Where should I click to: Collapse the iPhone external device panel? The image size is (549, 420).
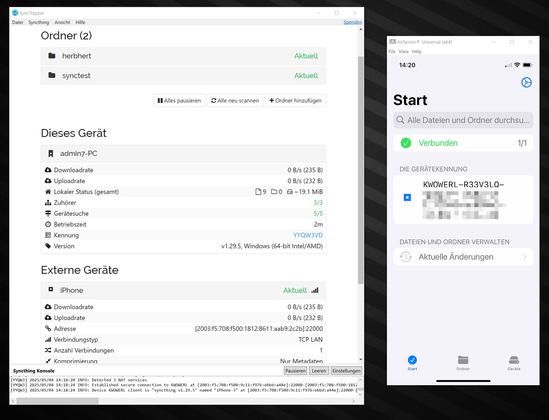pyautogui.click(x=183, y=290)
